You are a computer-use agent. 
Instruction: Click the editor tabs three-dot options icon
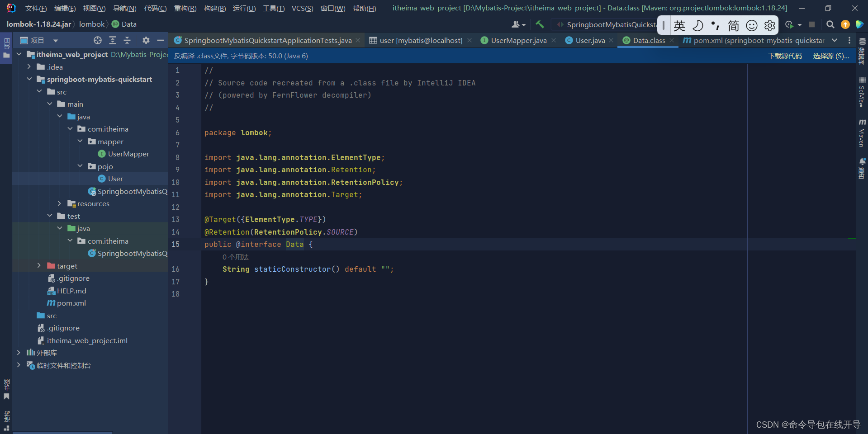(849, 40)
